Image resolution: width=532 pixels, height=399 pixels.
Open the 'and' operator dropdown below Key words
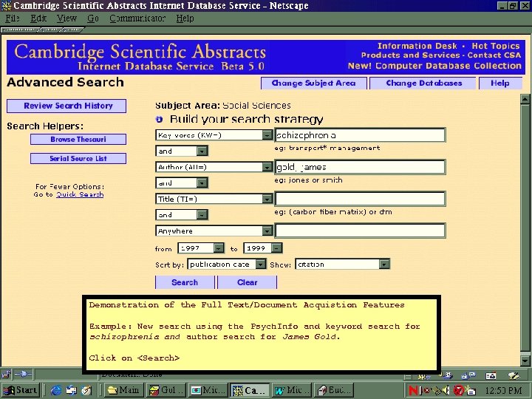click(202, 151)
